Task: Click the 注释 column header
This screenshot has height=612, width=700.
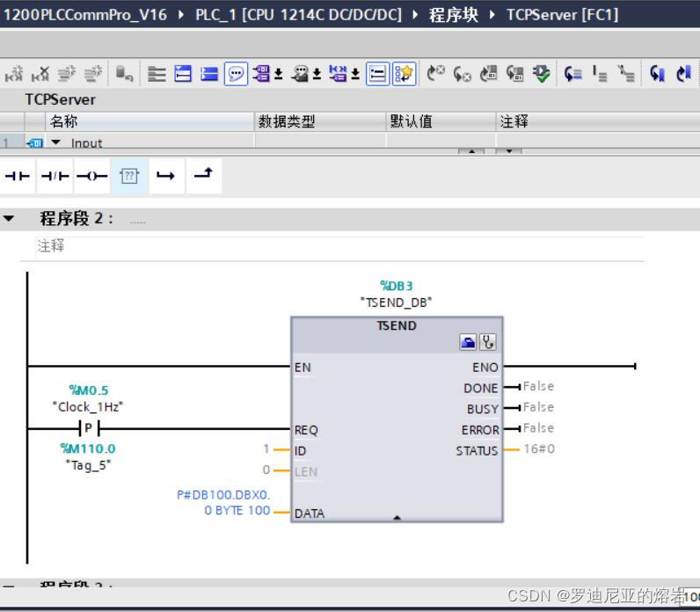Action: (598, 121)
